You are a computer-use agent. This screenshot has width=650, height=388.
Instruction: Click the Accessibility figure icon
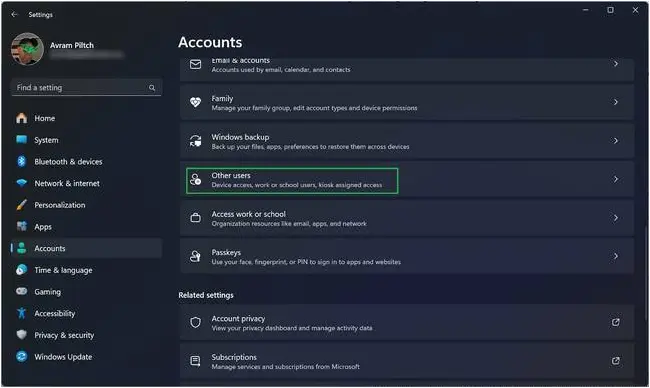22,313
